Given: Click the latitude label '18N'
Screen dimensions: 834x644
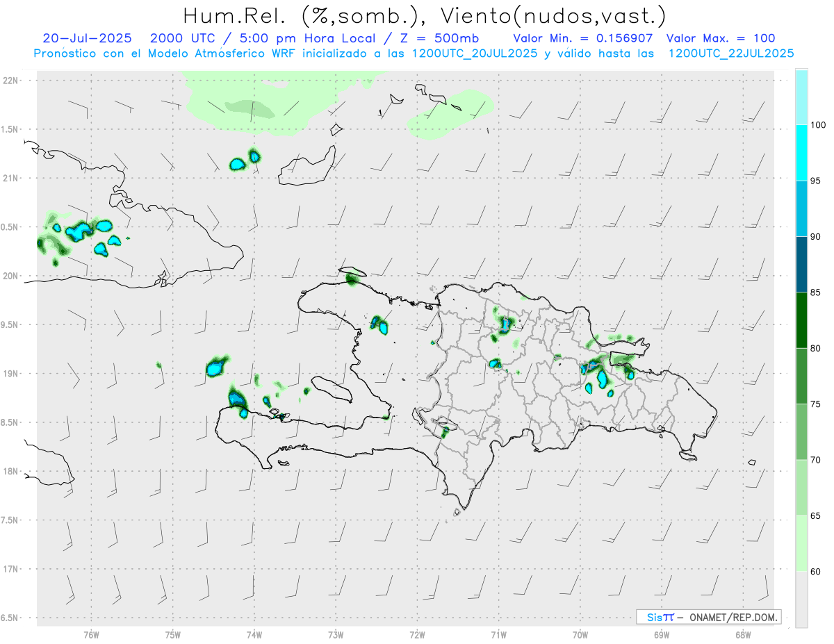Looking at the screenshot, I should (12, 471).
